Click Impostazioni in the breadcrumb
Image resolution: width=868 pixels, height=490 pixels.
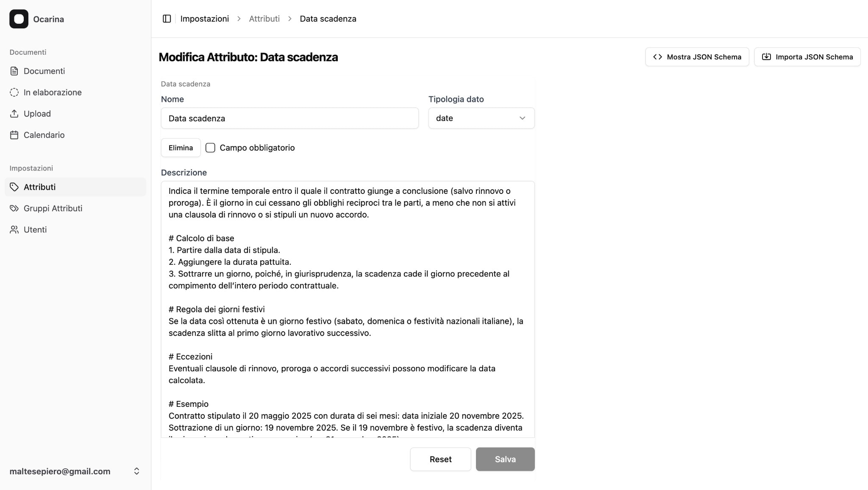(205, 18)
